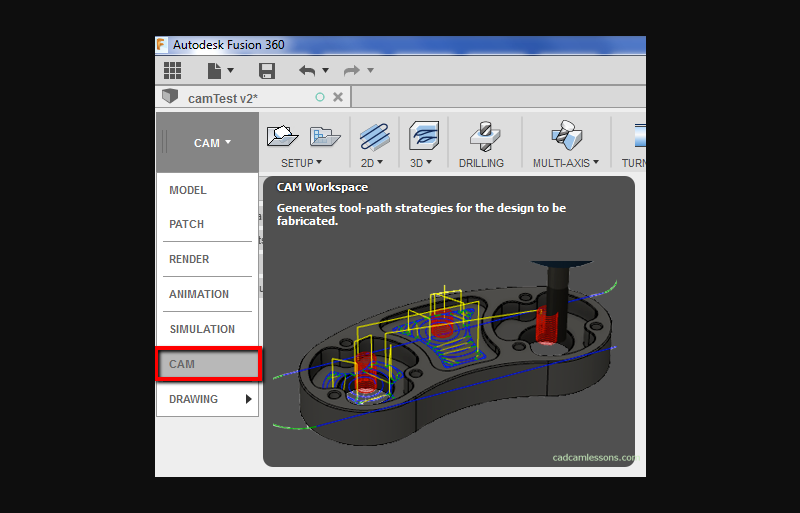
Task: Switch to the ANIMATION workspace
Action: 207,294
